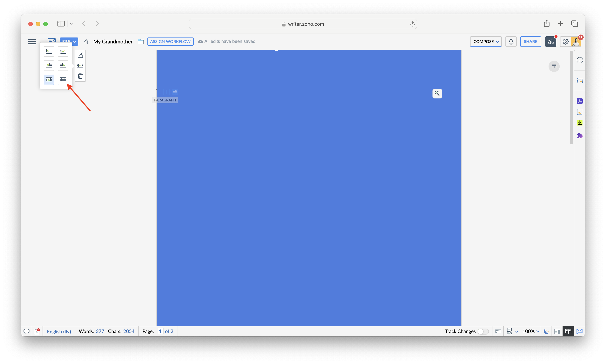Expand page break options chevron in status bar
The height and width of the screenshot is (364, 606).
tap(516, 331)
